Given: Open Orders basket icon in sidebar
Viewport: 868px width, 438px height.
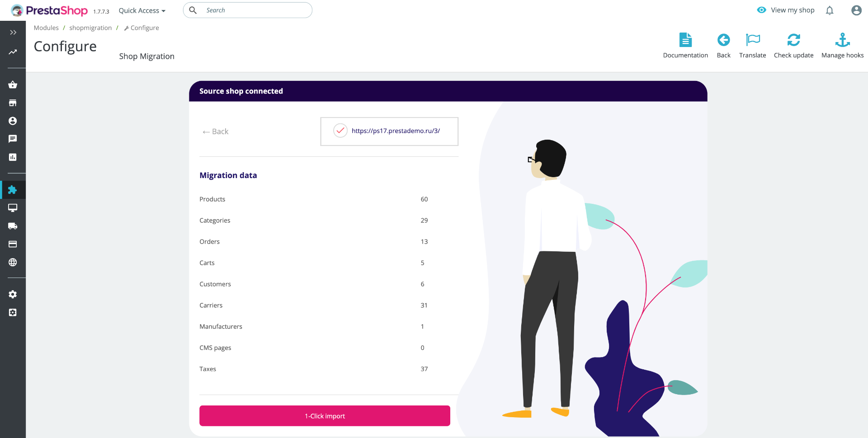Looking at the screenshot, I should coord(13,85).
